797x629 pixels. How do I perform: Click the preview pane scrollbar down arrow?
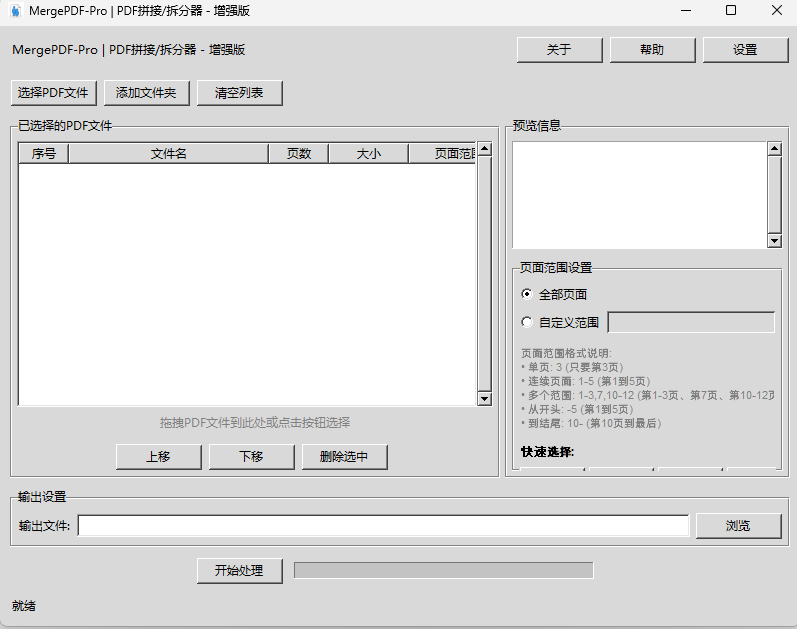click(x=775, y=241)
